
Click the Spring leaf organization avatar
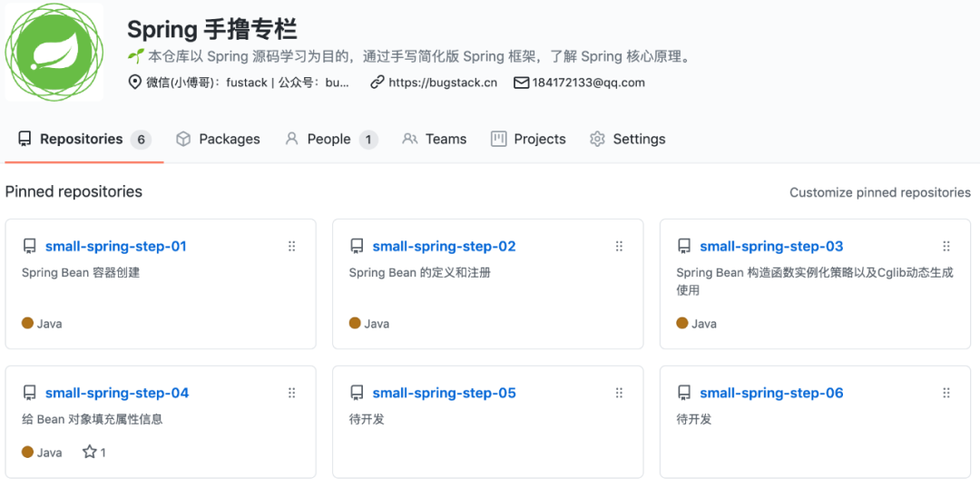coord(54,52)
